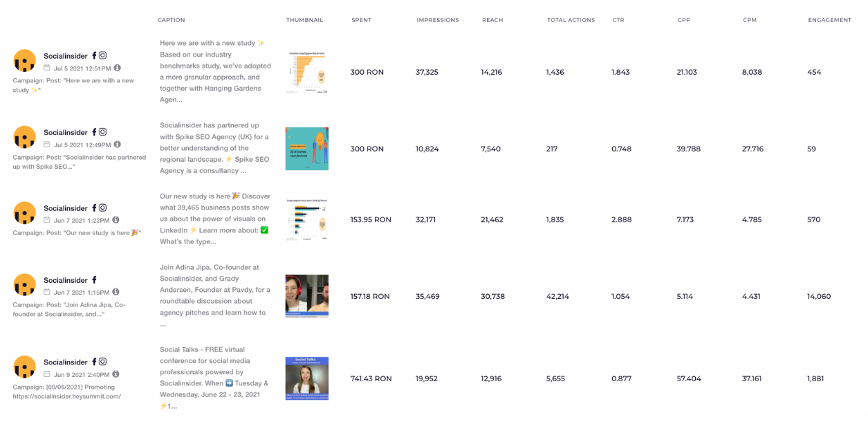The image size is (868, 424).
Task: Open info icon beside Jul 5 2021 12:49PM
Action: tap(118, 145)
